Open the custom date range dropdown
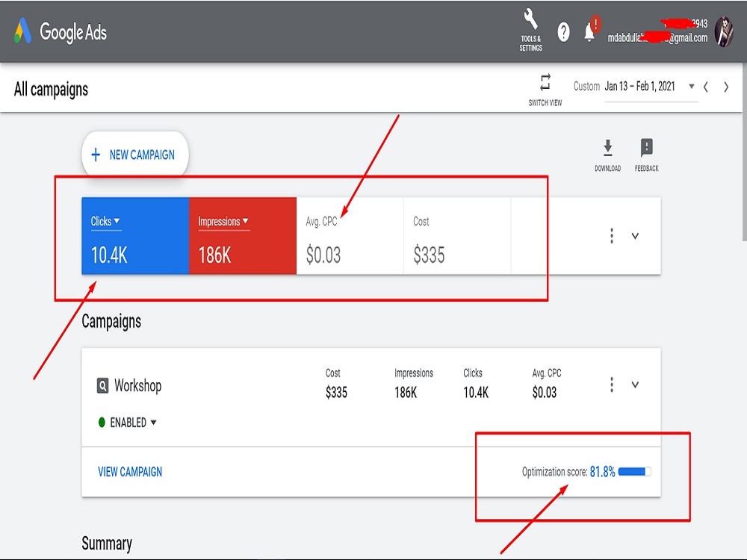Image resolution: width=747 pixels, height=560 pixels. [651, 87]
